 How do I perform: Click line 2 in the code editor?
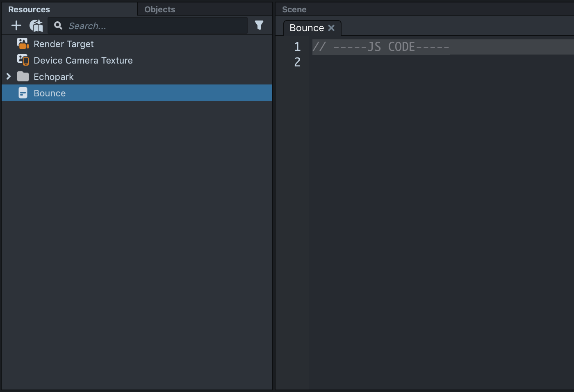tap(369, 62)
